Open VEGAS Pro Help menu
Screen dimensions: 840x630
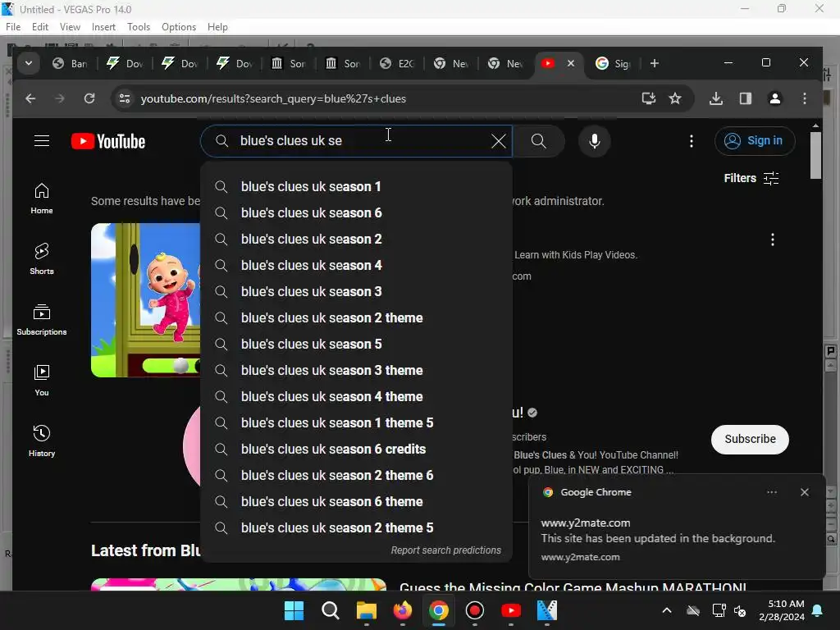coord(217,27)
